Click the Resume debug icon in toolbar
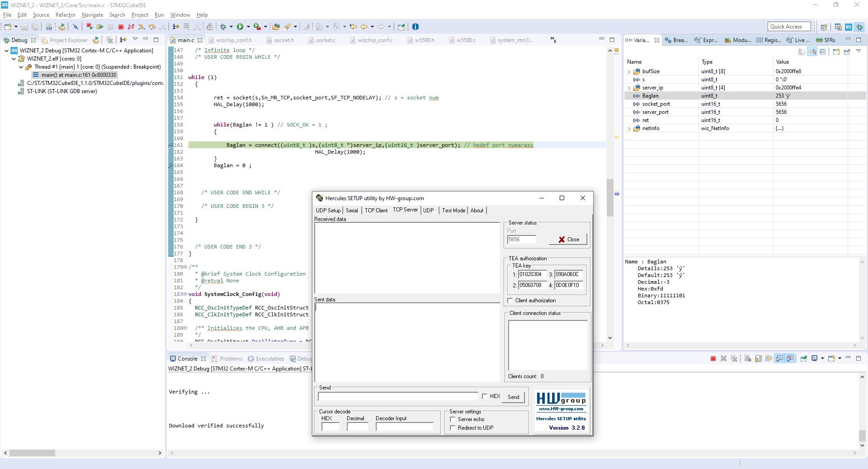The image size is (868, 469). click(x=100, y=27)
